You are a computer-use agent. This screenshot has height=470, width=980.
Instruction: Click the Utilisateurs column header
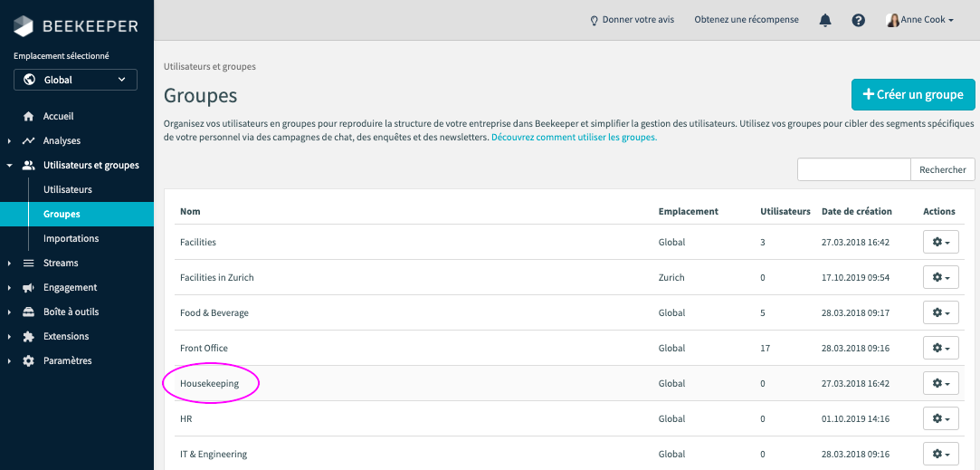click(785, 212)
